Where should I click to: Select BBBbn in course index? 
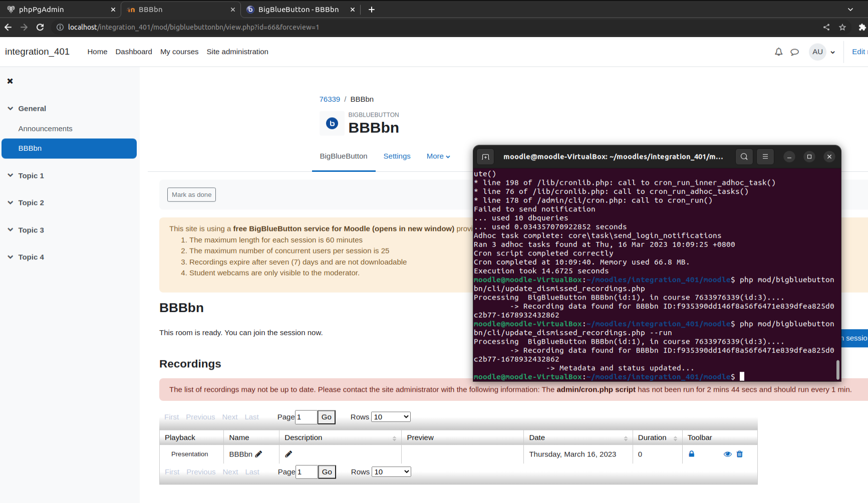tap(69, 148)
